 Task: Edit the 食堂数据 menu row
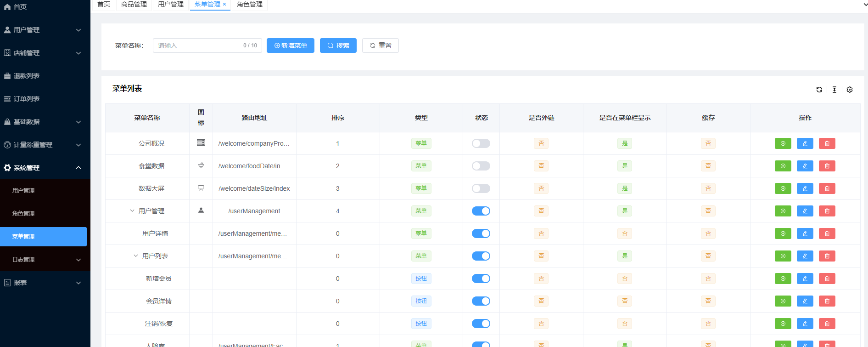pos(805,166)
